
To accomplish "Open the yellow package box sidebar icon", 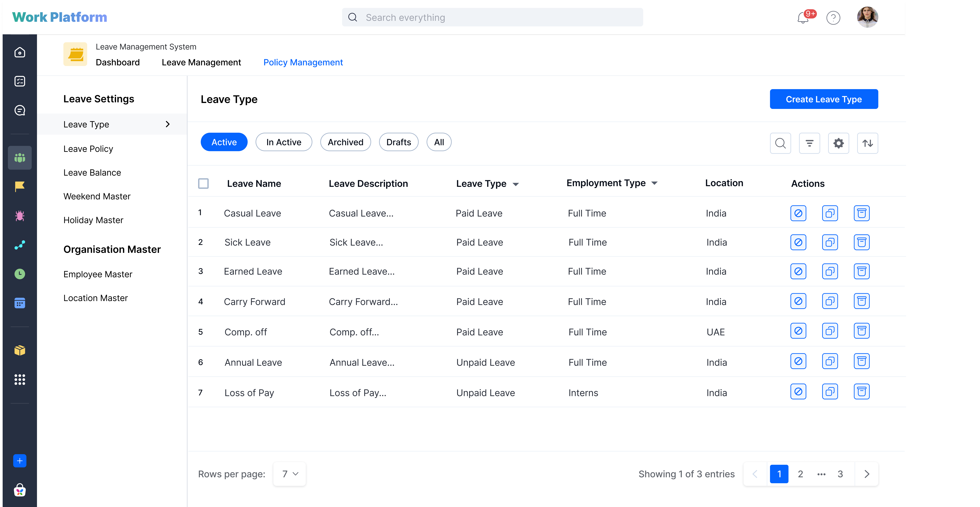I will 20,350.
